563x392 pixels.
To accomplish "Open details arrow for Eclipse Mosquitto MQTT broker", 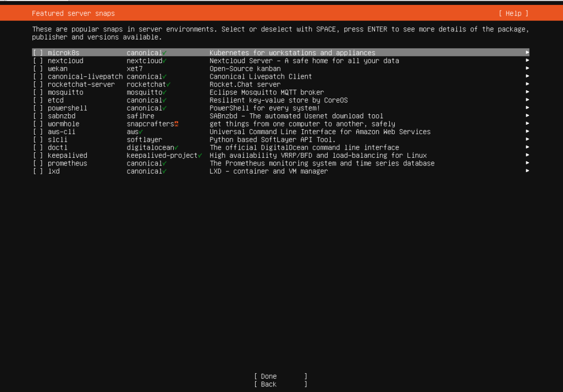I will (x=527, y=92).
